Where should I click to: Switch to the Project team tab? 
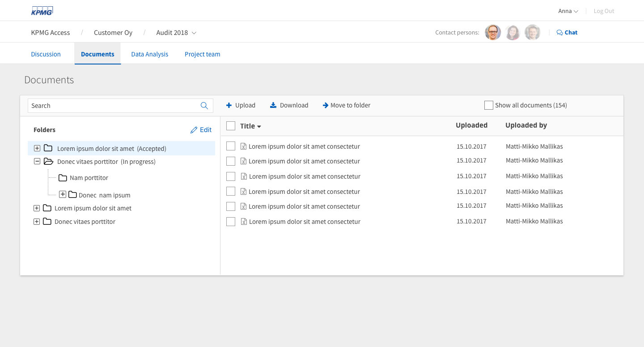[202, 54]
